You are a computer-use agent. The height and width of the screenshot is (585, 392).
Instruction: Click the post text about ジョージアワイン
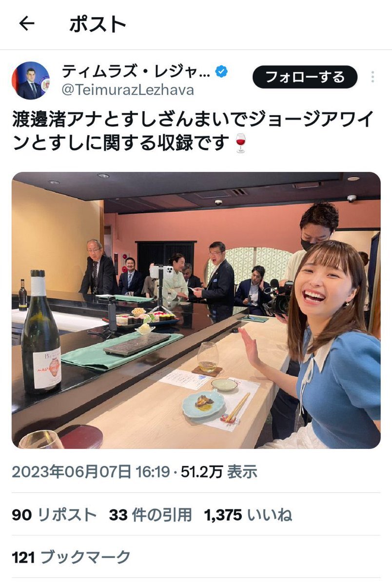193,131
